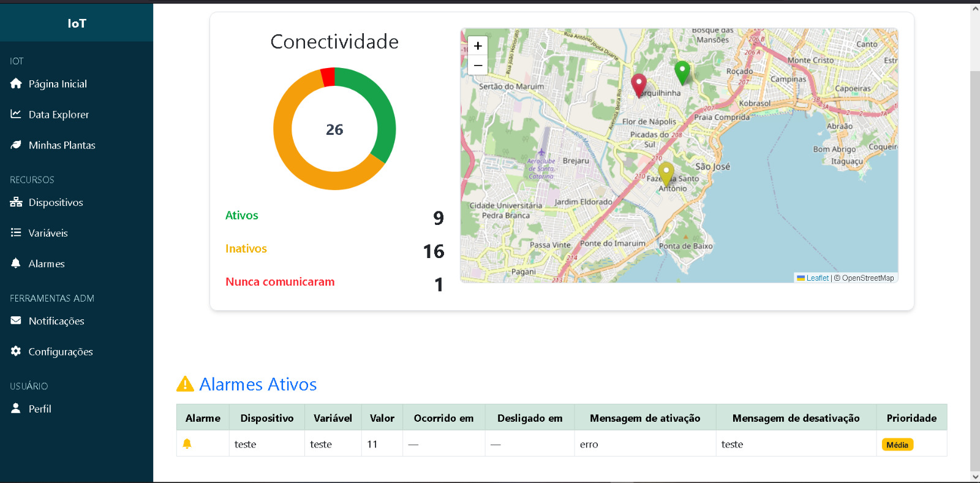Screen dimensions: 980x483
Task: Click the Inativos count 16
Action: point(434,251)
